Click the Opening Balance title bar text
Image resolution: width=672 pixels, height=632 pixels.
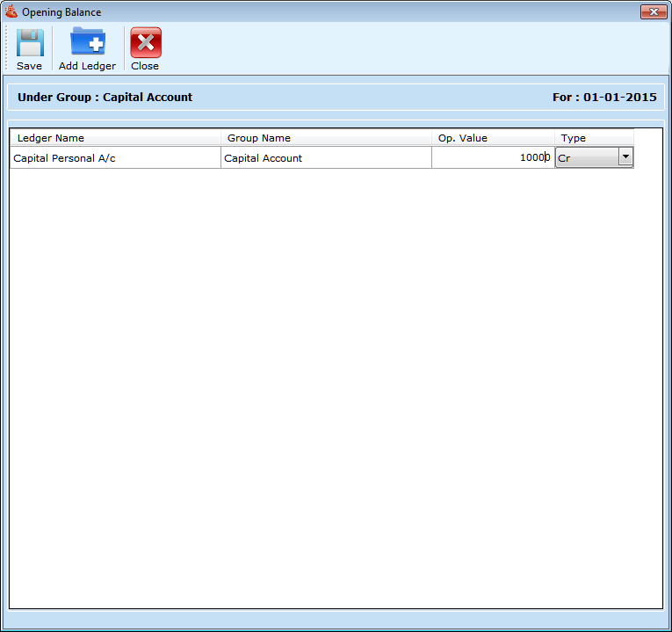pos(61,12)
